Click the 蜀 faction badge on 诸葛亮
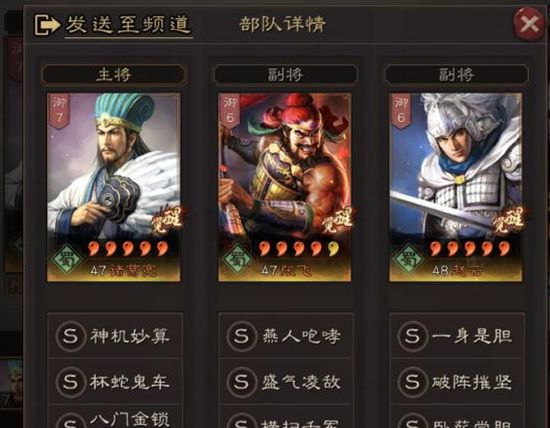550x428 pixels. [66, 259]
